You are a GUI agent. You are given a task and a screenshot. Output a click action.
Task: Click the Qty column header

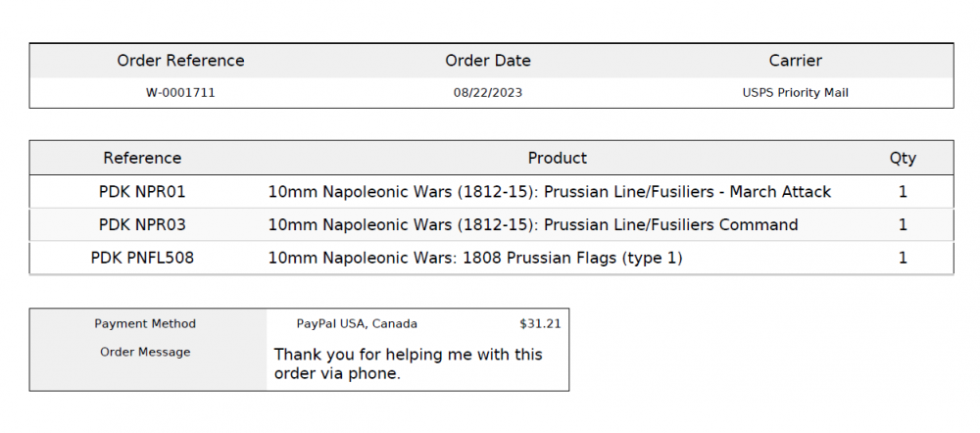coord(903,158)
